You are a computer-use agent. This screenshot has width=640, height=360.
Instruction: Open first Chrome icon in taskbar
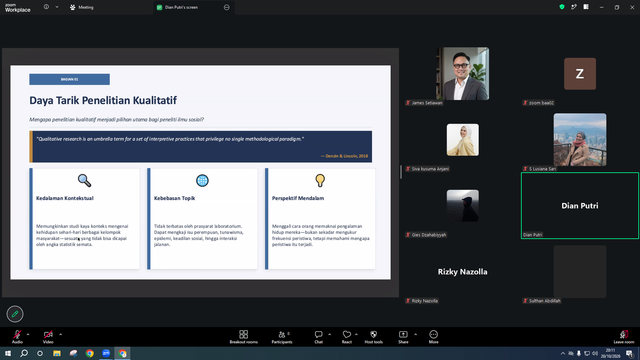pyautogui.click(x=89, y=353)
